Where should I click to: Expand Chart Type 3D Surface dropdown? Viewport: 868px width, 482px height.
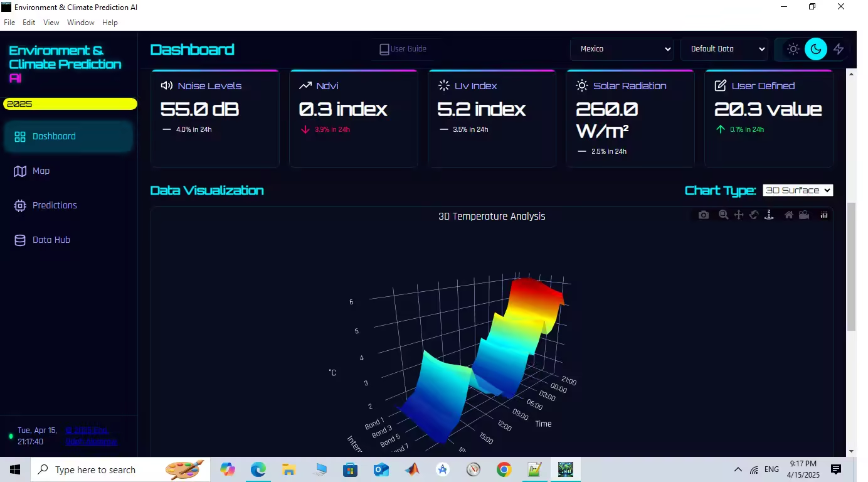pos(798,190)
